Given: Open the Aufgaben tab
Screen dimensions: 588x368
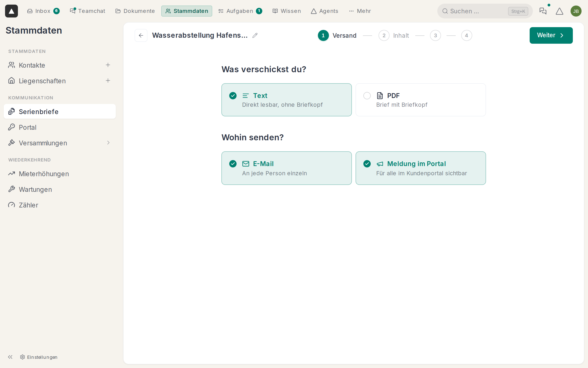Looking at the screenshot, I should (240, 11).
